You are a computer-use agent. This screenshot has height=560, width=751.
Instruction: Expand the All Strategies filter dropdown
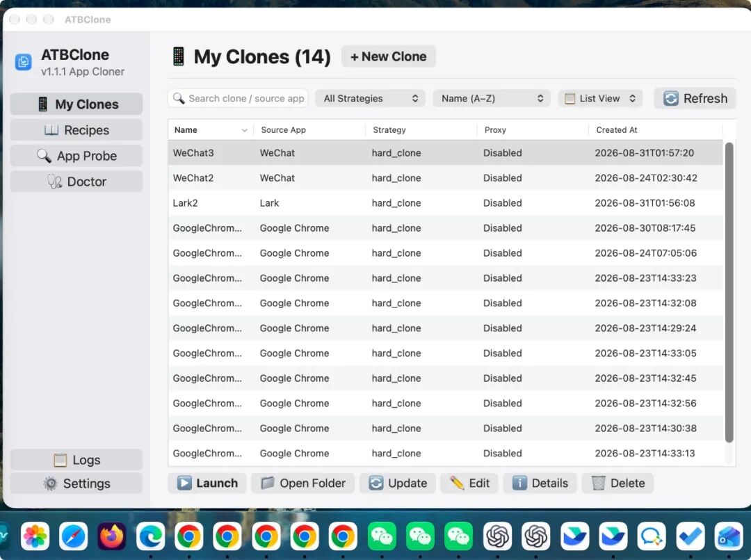click(370, 98)
